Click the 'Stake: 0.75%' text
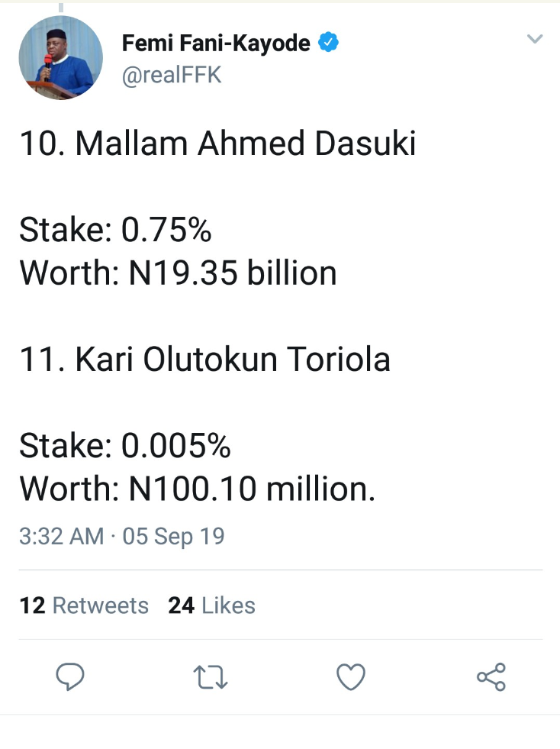The image size is (560, 749). coord(114,229)
